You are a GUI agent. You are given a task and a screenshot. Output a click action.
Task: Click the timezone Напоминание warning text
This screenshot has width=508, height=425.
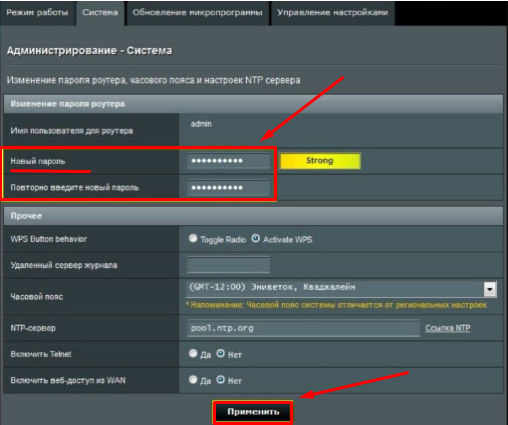pyautogui.click(x=337, y=305)
